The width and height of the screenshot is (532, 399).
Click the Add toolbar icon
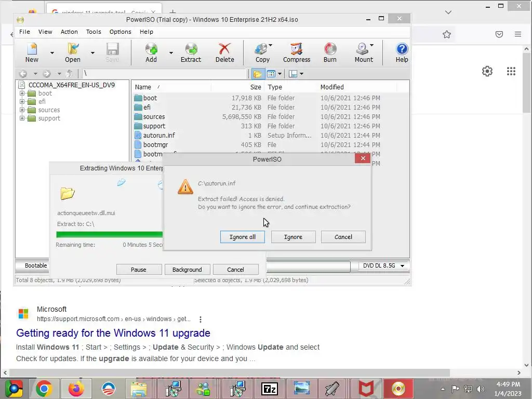coord(151,52)
